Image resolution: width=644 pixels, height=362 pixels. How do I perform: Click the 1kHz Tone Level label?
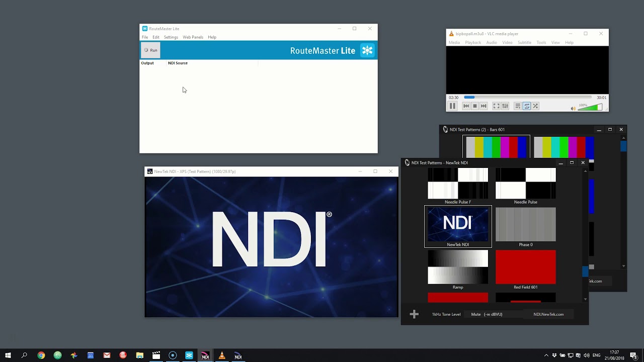446,314
